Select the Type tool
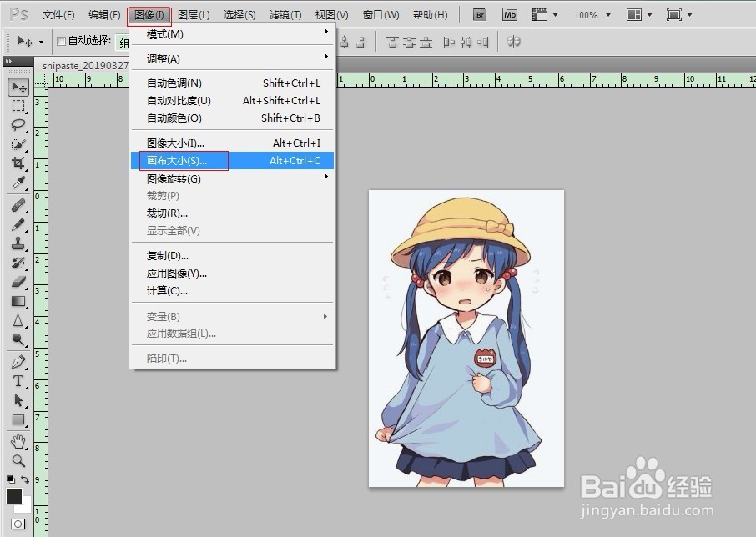The width and height of the screenshot is (756, 537). tap(18, 381)
